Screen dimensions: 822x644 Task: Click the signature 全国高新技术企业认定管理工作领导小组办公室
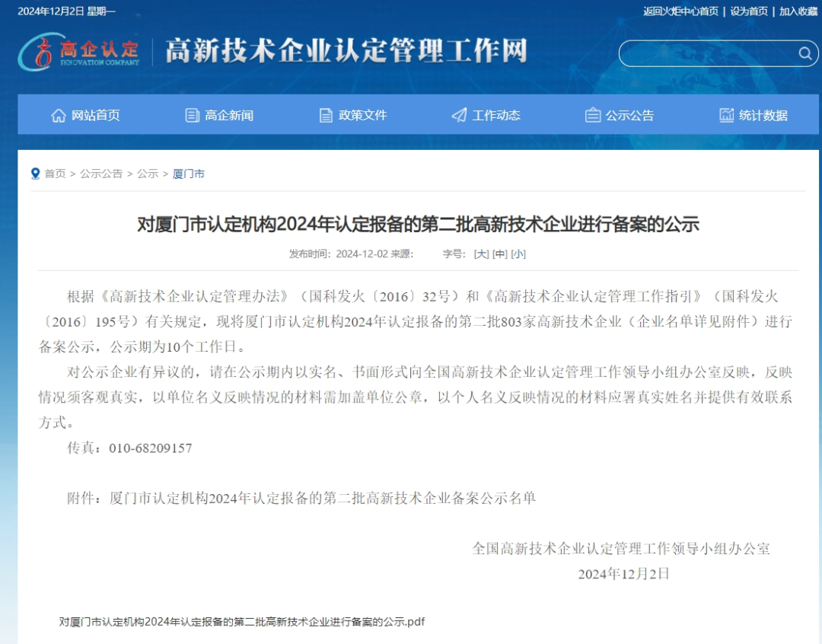click(621, 549)
